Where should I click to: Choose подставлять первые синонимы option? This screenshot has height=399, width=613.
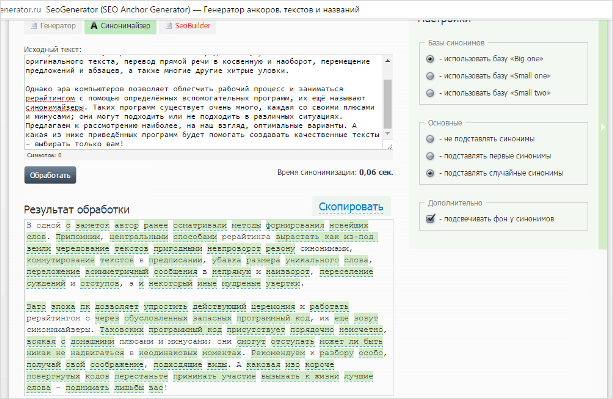[x=430, y=156]
